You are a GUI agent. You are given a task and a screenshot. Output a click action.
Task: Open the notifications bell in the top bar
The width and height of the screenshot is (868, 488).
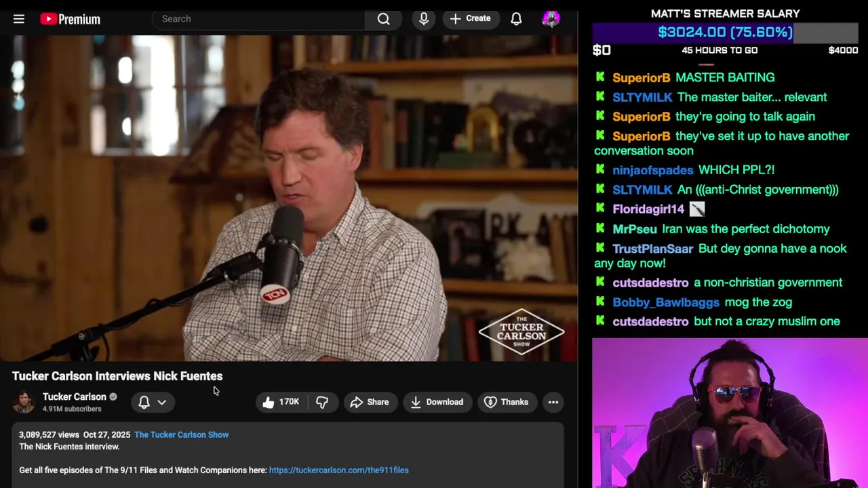coord(516,19)
